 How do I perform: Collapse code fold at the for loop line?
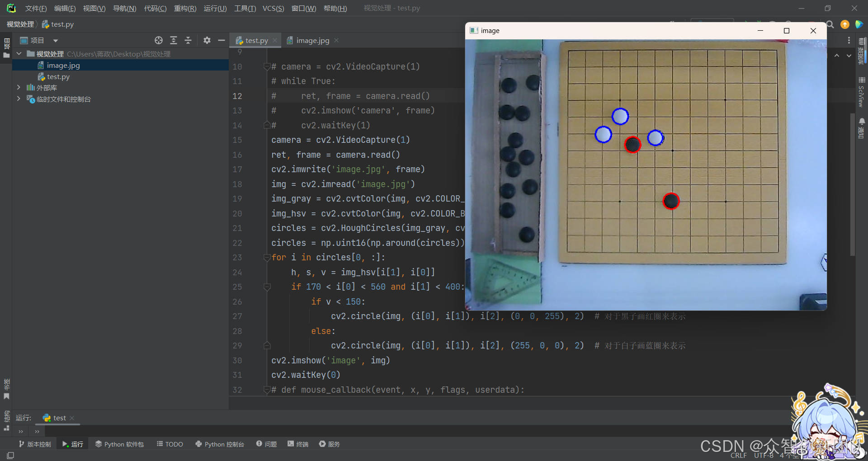click(267, 257)
